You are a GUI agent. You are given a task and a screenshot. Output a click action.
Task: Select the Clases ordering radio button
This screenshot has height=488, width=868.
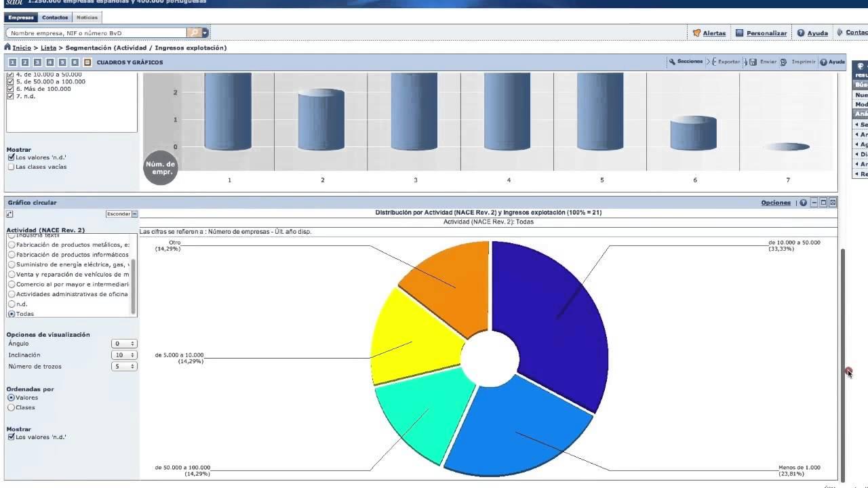point(11,407)
